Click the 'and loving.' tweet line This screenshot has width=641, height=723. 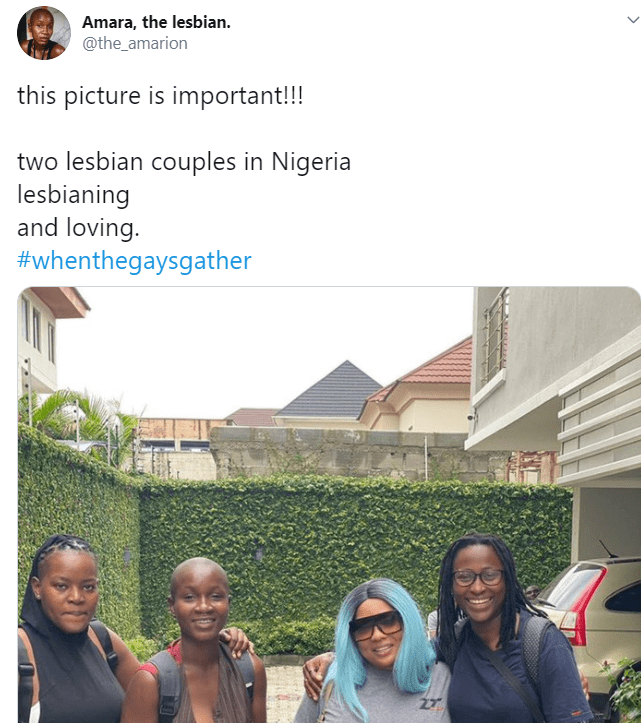click(x=78, y=228)
